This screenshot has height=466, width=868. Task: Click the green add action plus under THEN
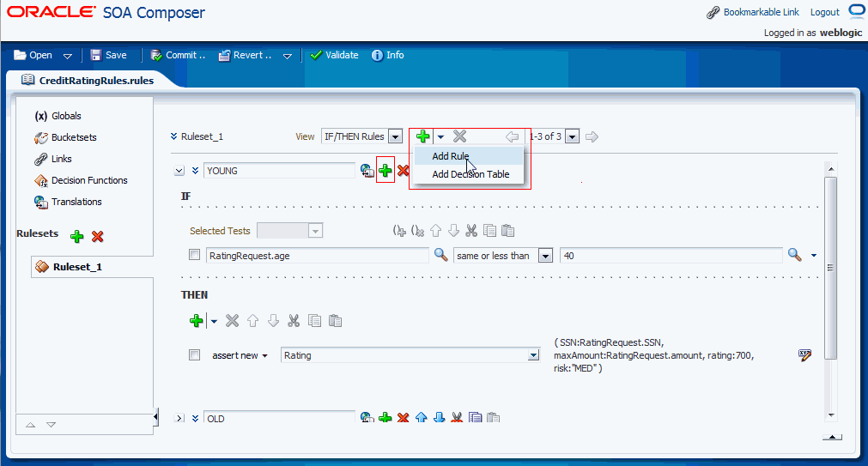pyautogui.click(x=196, y=320)
